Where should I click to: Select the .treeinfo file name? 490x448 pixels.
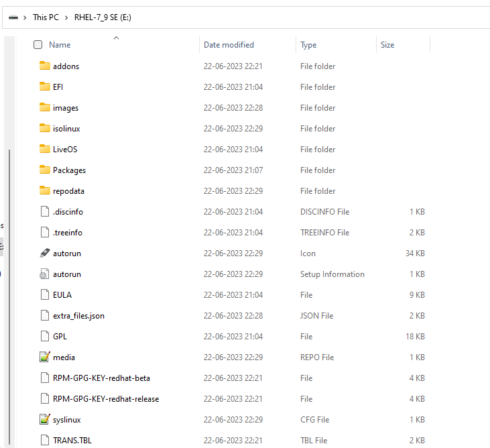pos(68,233)
